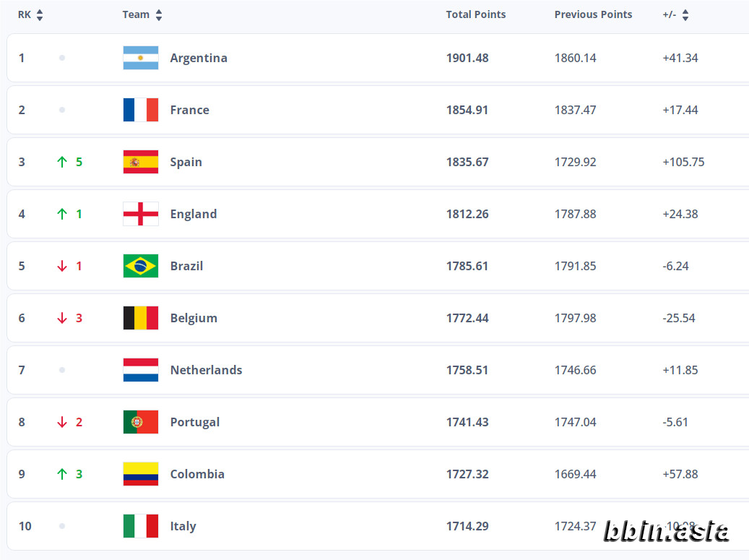Click the England flag icon
Image resolution: width=749 pixels, height=560 pixels.
pyautogui.click(x=140, y=214)
